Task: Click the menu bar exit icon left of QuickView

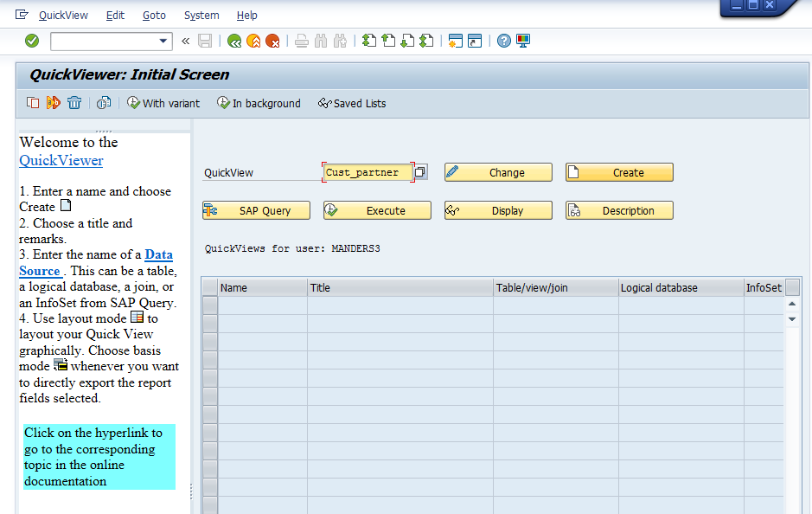Action: tap(22, 15)
